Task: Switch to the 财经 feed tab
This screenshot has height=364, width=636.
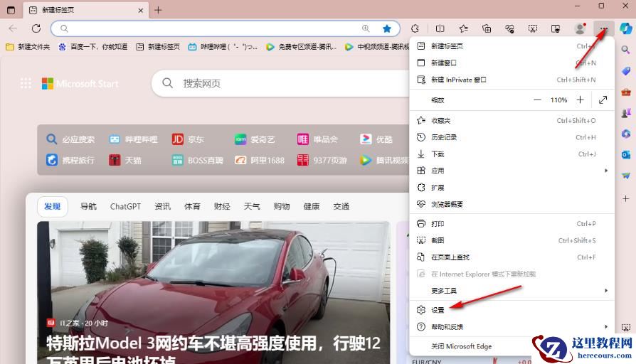Action: (222, 207)
